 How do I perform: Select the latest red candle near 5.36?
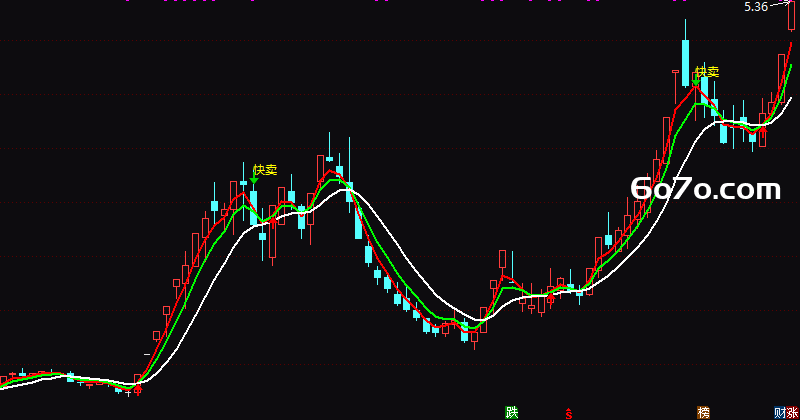pos(791,15)
